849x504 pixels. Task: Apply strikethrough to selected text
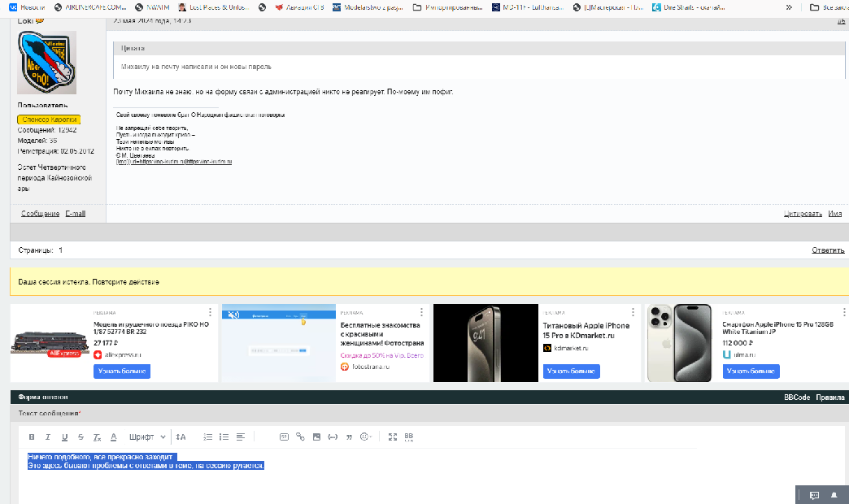81,437
